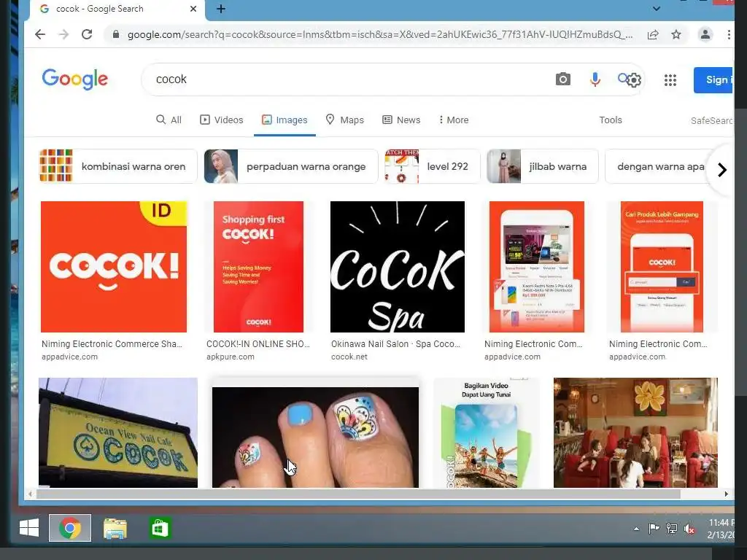The height and width of the screenshot is (560, 747).
Task: Click the Google logo
Action: pyautogui.click(x=75, y=79)
